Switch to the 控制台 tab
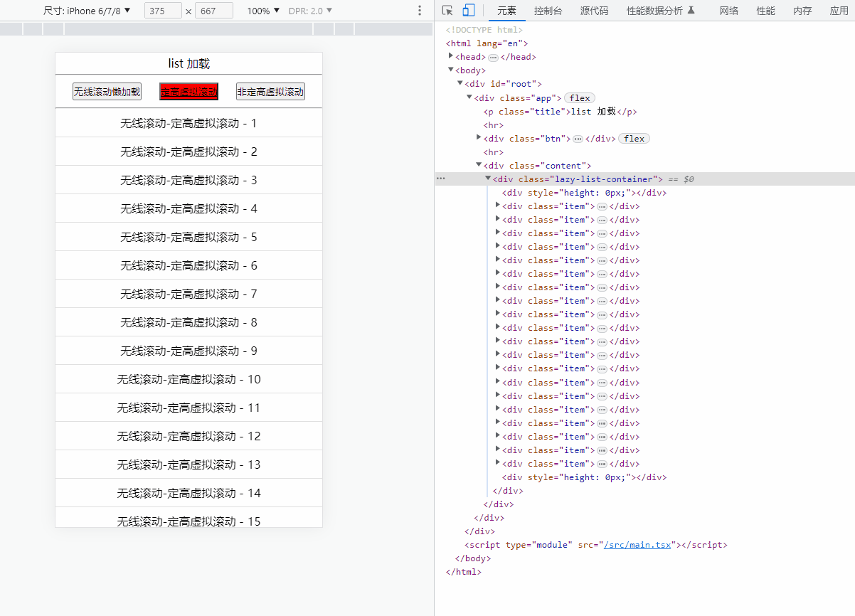Image resolution: width=855 pixels, height=616 pixels. point(548,11)
